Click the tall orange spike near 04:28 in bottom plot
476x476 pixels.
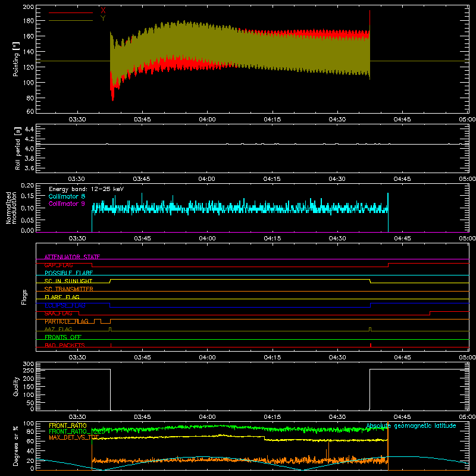click(x=328, y=449)
